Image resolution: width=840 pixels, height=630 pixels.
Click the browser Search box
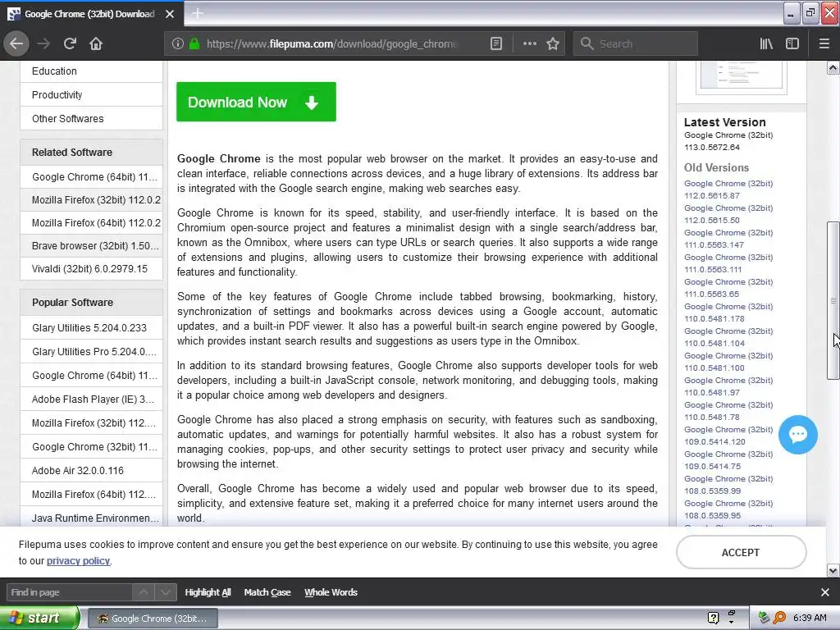pos(636,43)
